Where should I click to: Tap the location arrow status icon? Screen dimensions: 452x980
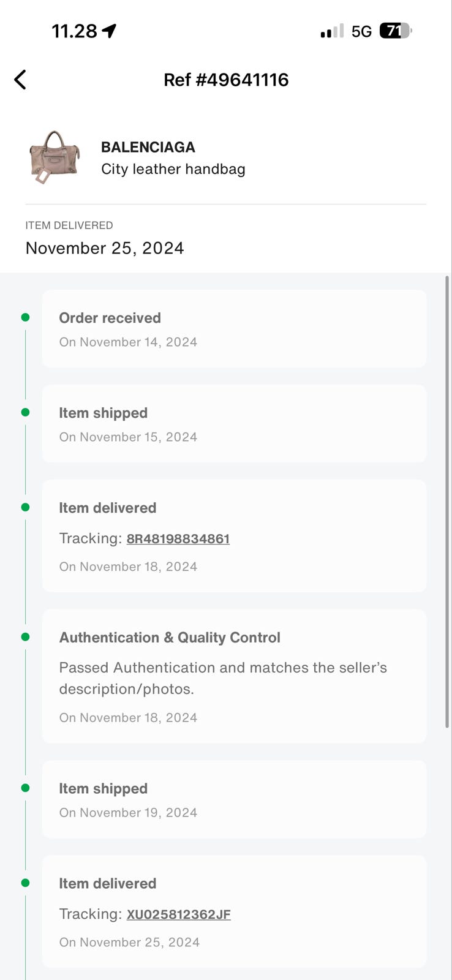pyautogui.click(x=109, y=31)
